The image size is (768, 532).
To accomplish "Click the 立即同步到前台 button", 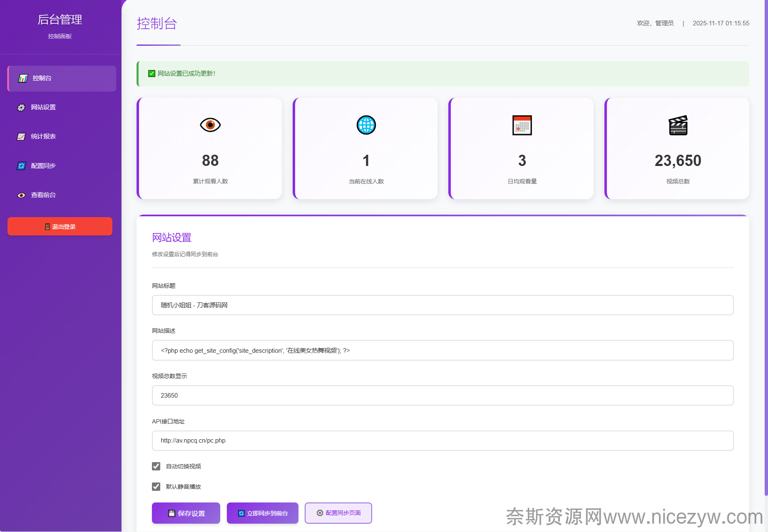I will 262,513.
